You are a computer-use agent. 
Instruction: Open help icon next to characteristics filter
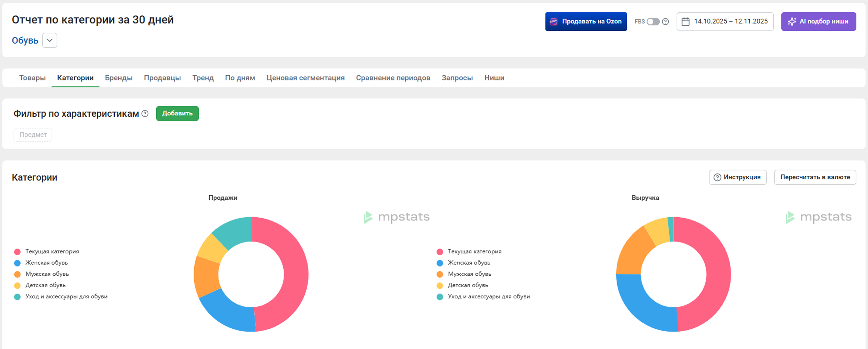pyautogui.click(x=145, y=114)
